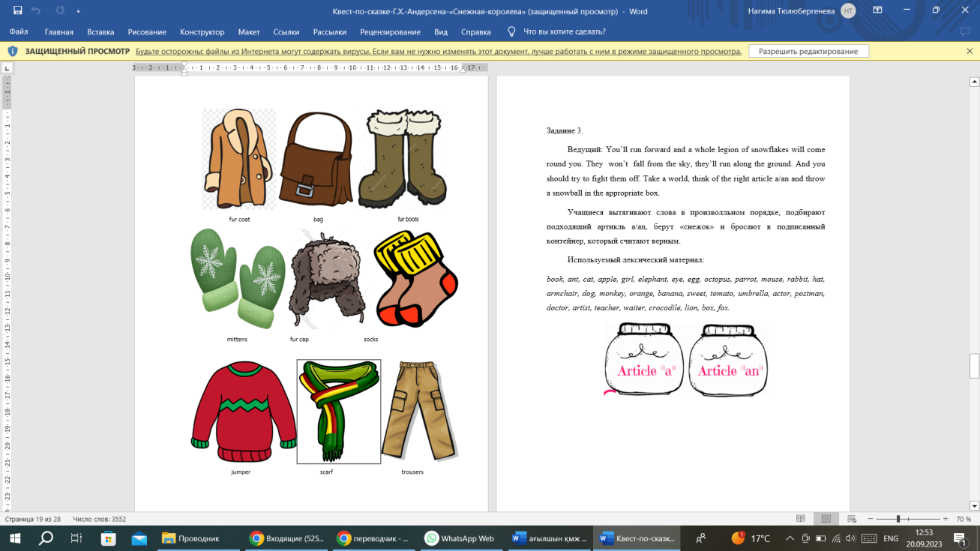Viewport: 980px width, 551px height.
Task: Click the 70 % zoom level
Action: [x=964, y=519]
